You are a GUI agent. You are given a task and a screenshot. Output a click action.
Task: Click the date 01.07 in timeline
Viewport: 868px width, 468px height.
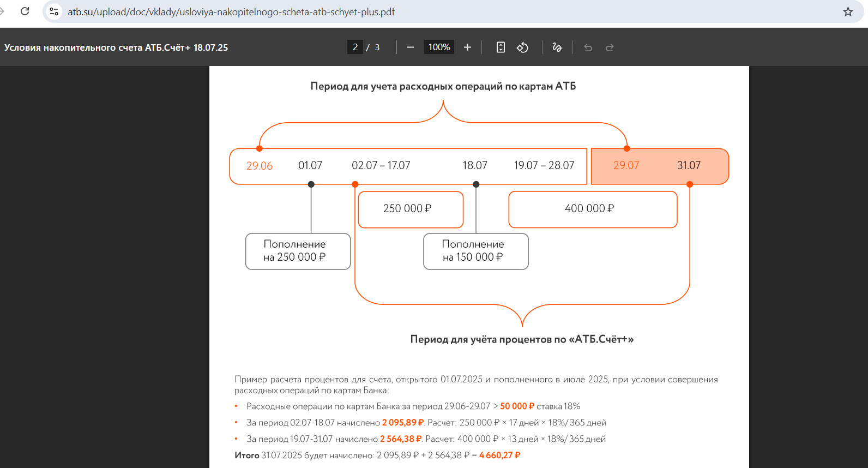pyautogui.click(x=310, y=165)
